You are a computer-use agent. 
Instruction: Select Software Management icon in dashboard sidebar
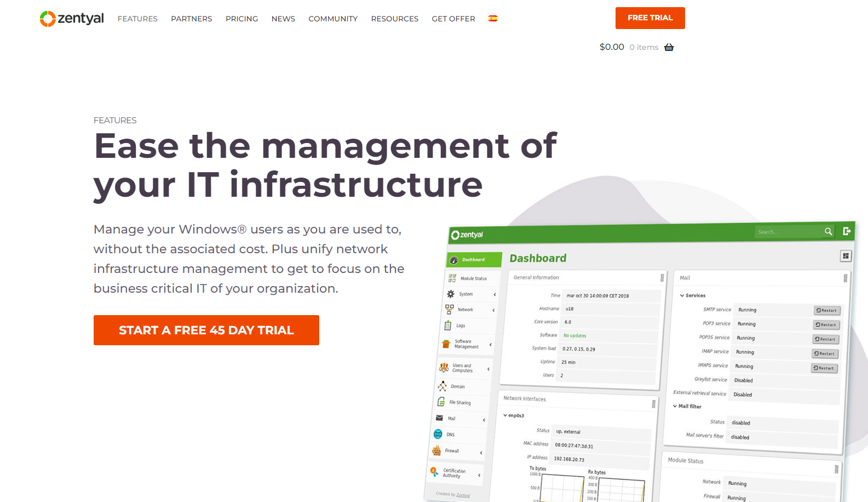446,344
